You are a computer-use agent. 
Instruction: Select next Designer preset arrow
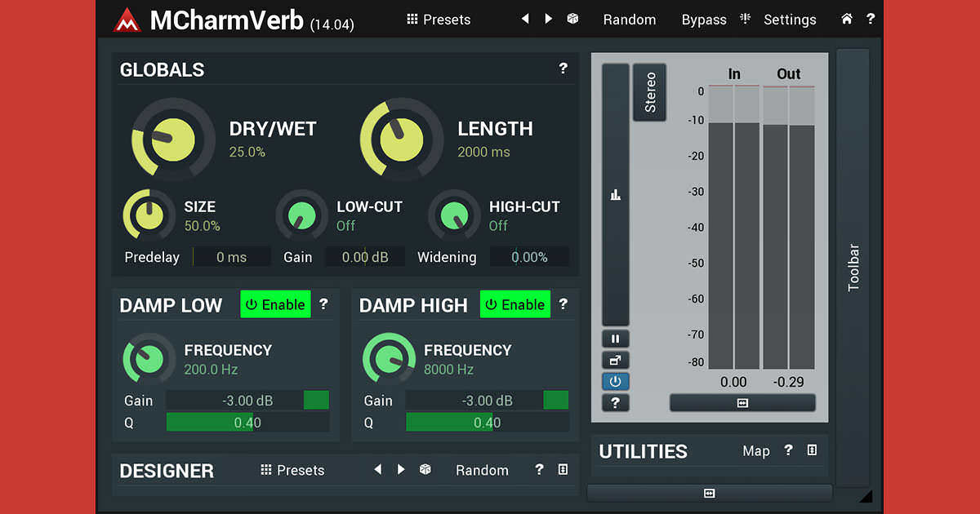coord(401,469)
